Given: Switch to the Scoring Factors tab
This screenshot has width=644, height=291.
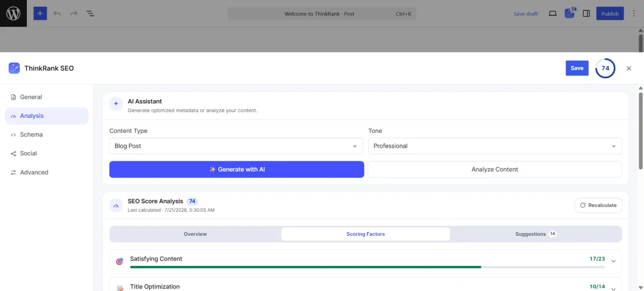Looking at the screenshot, I should coord(365,234).
